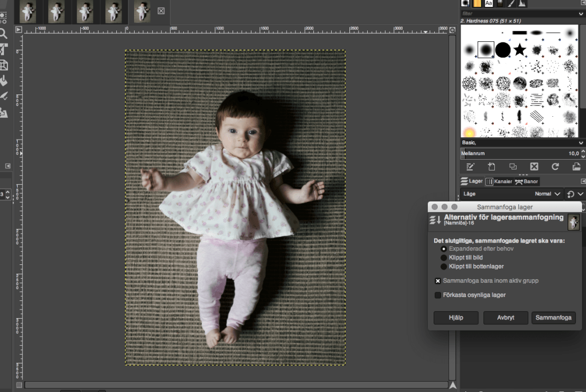This screenshot has width=586, height=392.
Task: Select "Expanderad efter behov" radio option
Action: 444,249
